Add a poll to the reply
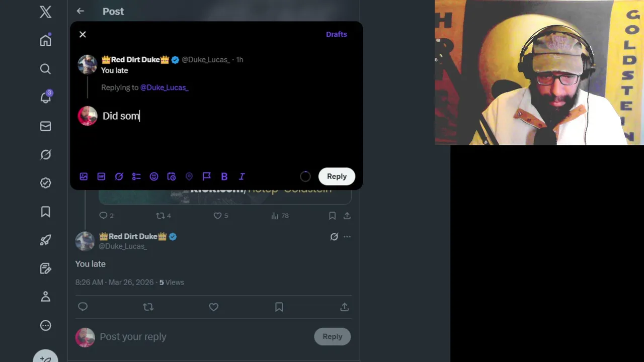644x362 pixels. (136, 176)
